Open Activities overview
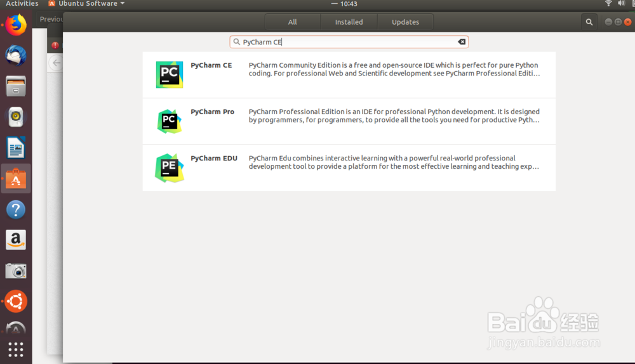635x364 pixels. coord(22,4)
